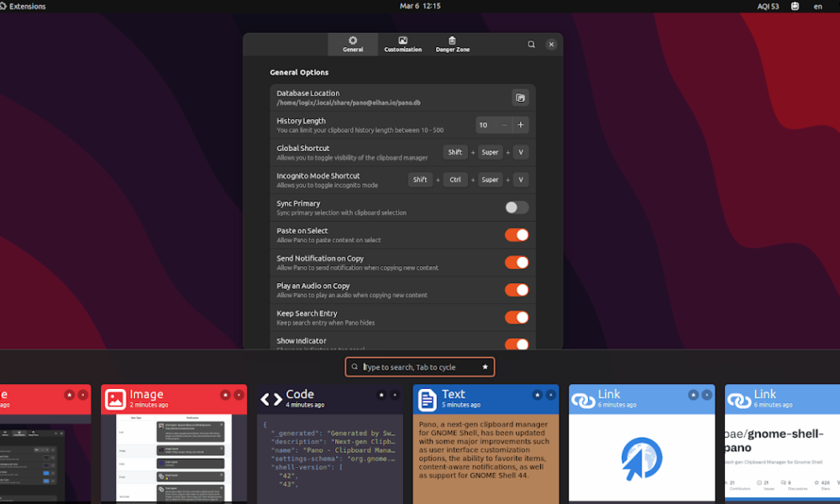Open the Extensions app menu in top bar
Image resolution: width=840 pixels, height=504 pixels.
(23, 7)
